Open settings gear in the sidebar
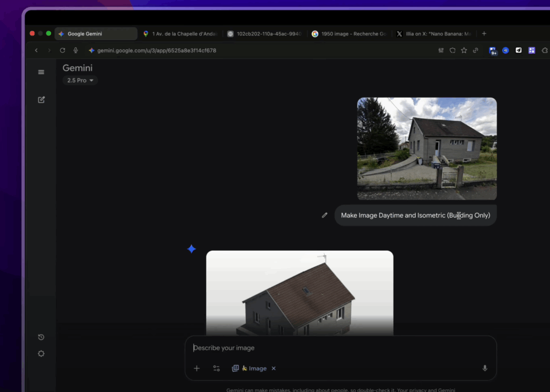The height and width of the screenshot is (392, 550). [x=41, y=354]
